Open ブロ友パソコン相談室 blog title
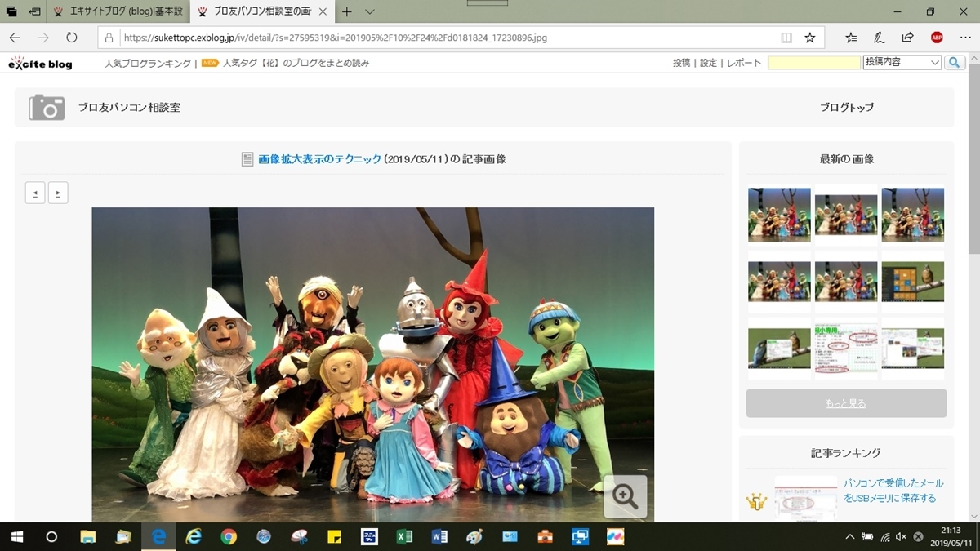980x551 pixels. 129,107
